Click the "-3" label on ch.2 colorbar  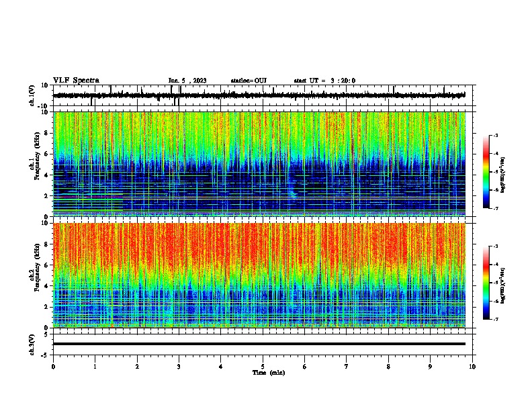click(495, 246)
